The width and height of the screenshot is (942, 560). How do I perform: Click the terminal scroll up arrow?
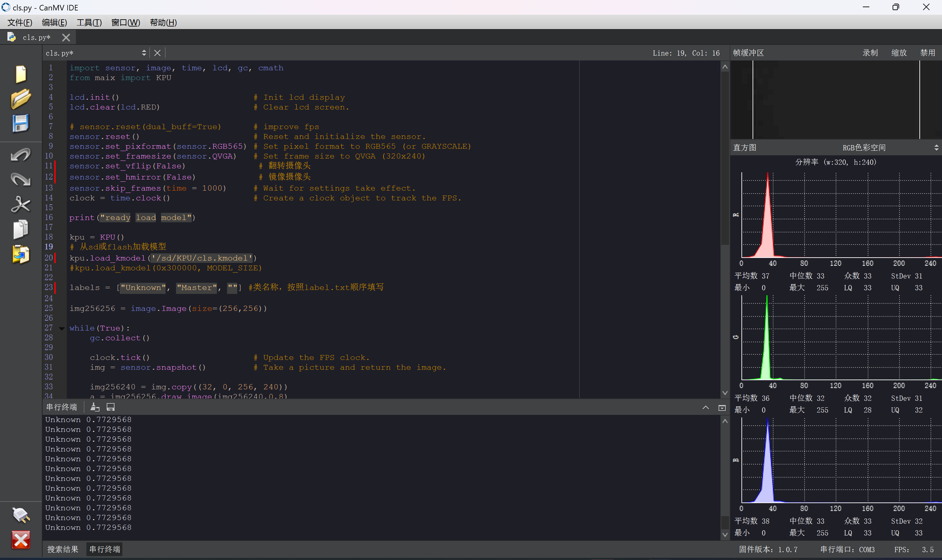pyautogui.click(x=725, y=421)
